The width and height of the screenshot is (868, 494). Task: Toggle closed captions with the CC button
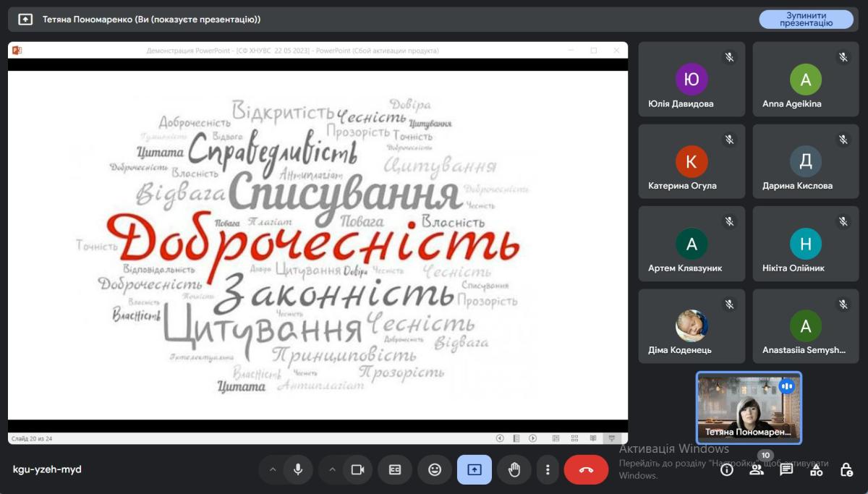pyautogui.click(x=395, y=469)
